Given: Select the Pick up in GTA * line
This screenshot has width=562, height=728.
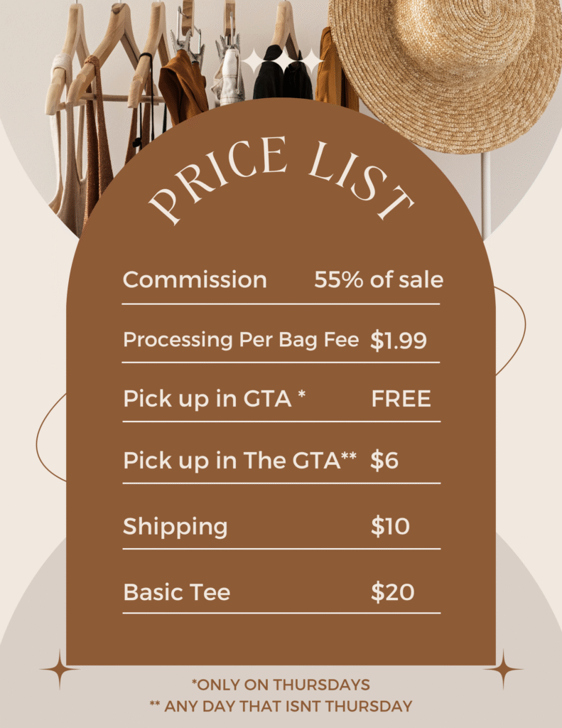Looking at the screenshot, I should point(215,399).
